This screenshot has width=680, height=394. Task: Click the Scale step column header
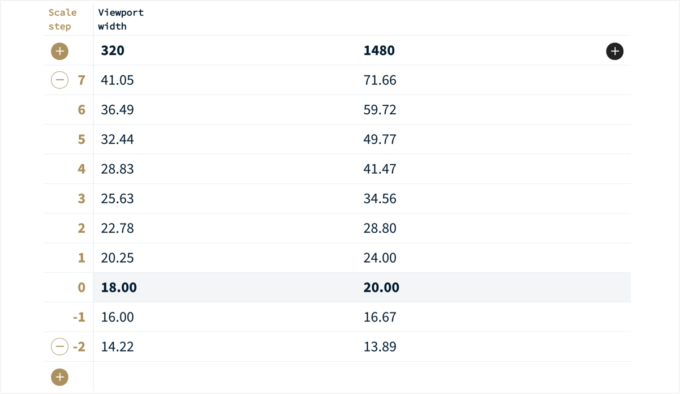coord(62,20)
